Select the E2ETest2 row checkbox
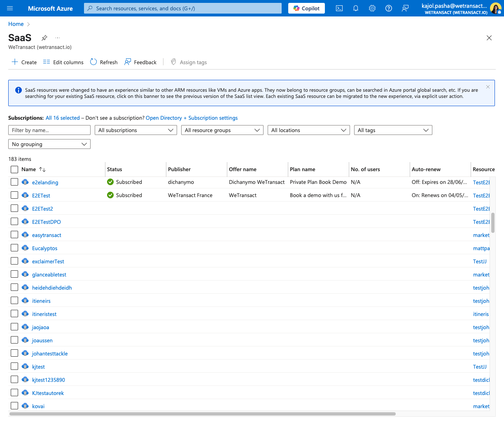504x425 pixels. pyautogui.click(x=14, y=208)
